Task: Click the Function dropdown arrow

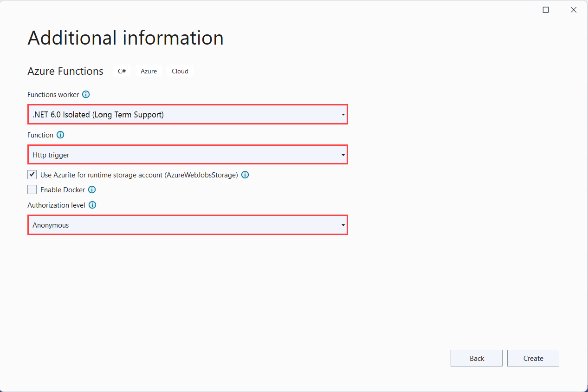Action: [343, 155]
